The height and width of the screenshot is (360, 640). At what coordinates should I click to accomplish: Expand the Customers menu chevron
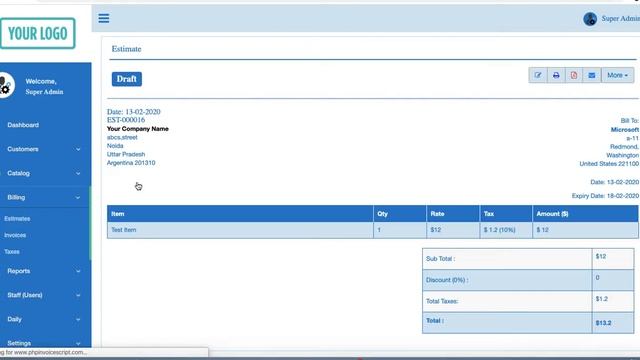[x=78, y=149]
